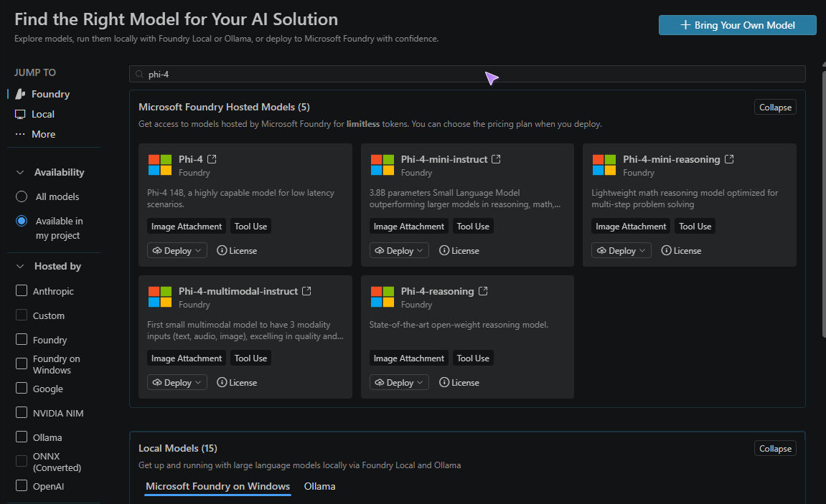Focus the phi-4 search field
This screenshot has height=504, width=826.
(x=467, y=74)
